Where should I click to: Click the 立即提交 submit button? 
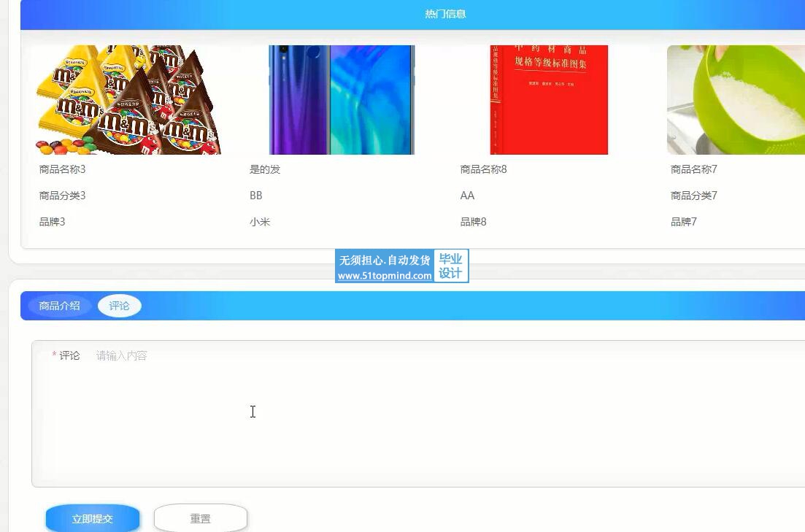tap(93, 519)
